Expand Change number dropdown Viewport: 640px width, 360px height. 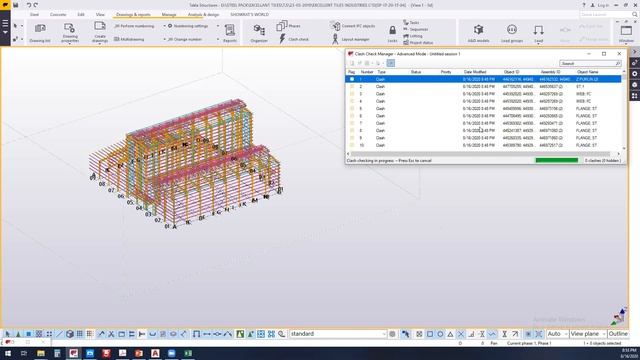[x=218, y=39]
